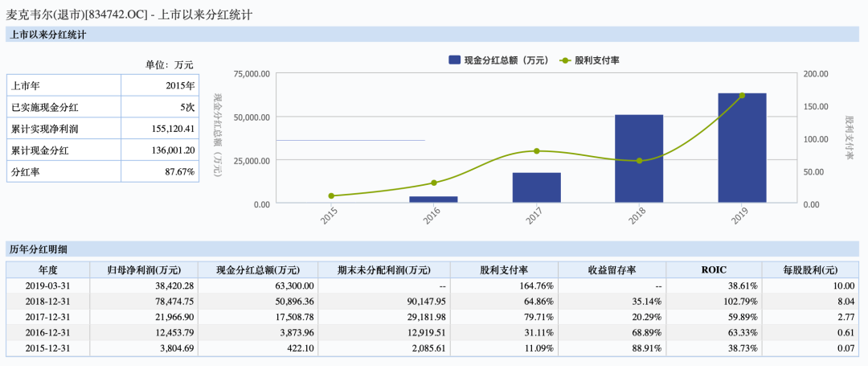Screen dimensions: 868x366
Task: Sort by the 归母净利润(万元) column header
Action: 144,270
